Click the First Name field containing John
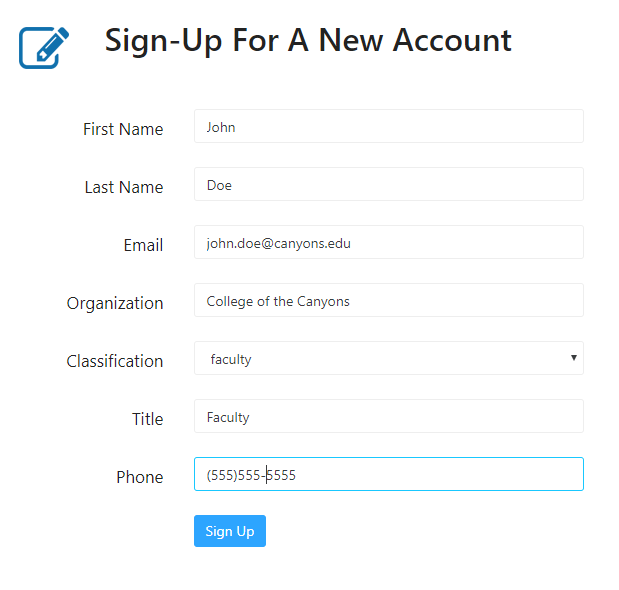 [x=388, y=126]
